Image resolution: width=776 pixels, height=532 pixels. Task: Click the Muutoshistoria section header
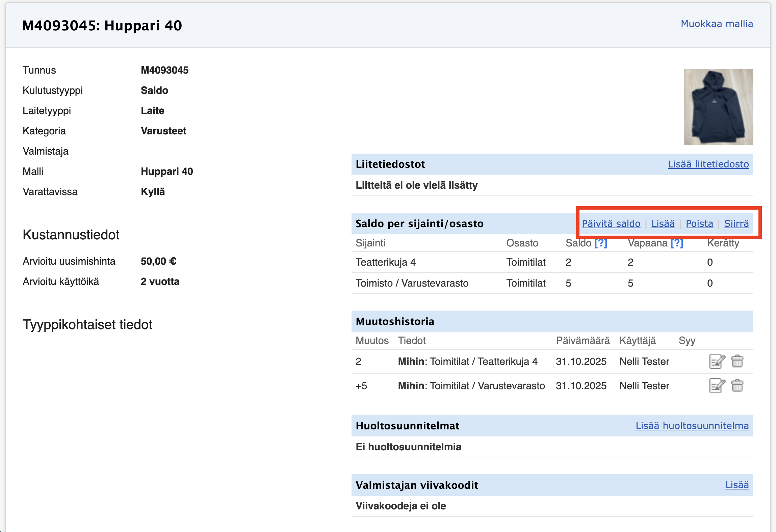click(395, 321)
